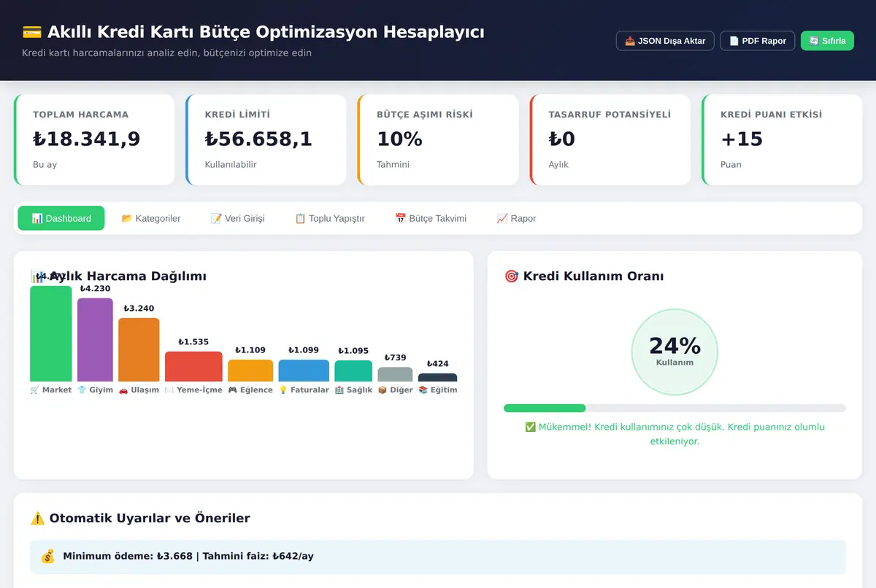Click the shirt icon for Giyim

tap(82, 390)
